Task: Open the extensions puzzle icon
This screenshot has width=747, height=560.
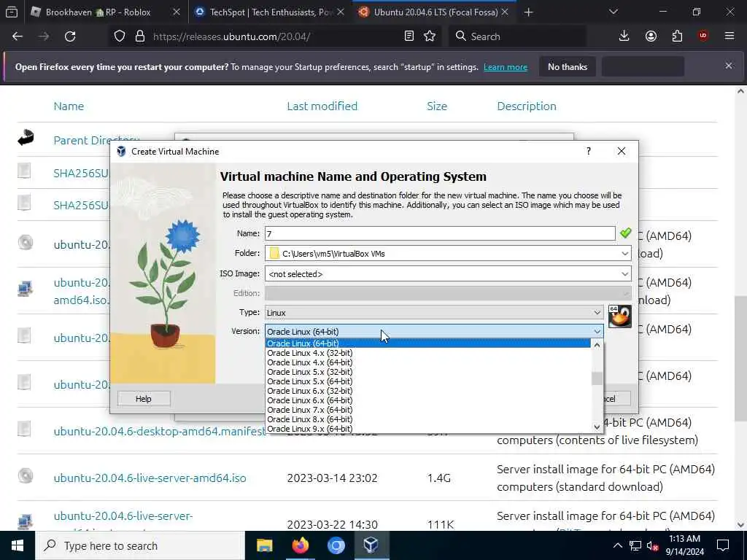Action: pyautogui.click(x=677, y=36)
